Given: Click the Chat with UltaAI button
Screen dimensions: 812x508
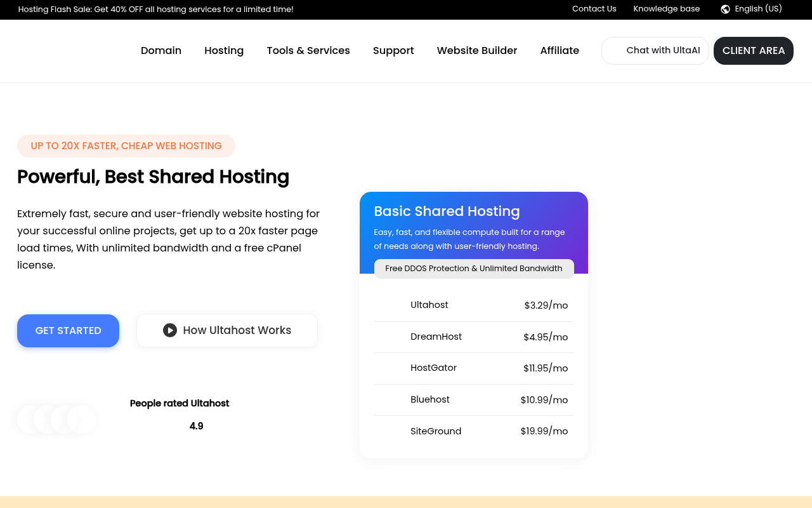Looking at the screenshot, I should click(x=655, y=51).
